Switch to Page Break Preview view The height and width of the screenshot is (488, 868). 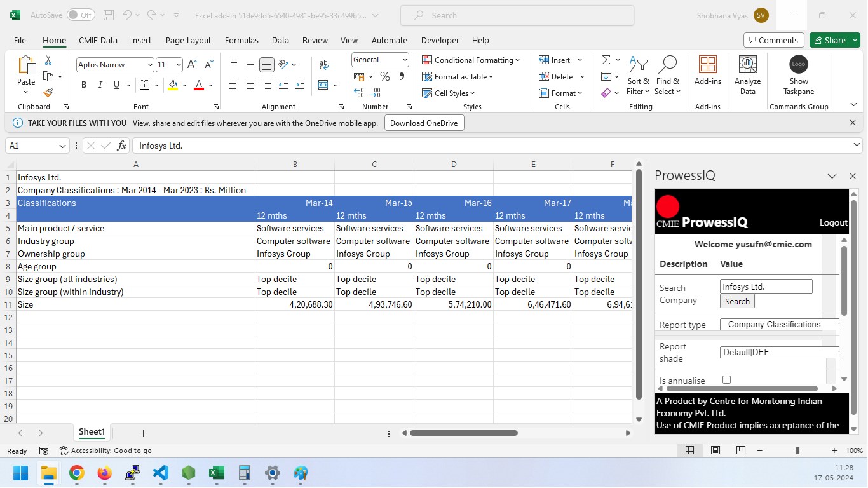coord(741,451)
